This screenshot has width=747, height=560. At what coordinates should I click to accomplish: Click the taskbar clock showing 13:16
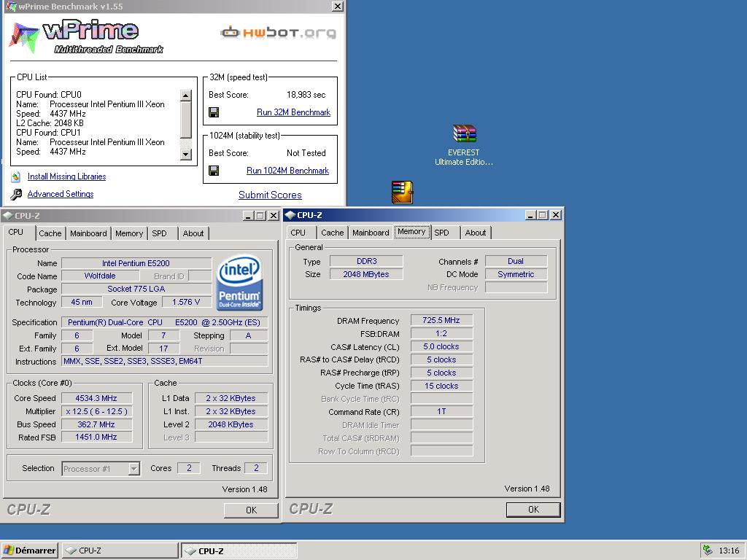coord(729,551)
